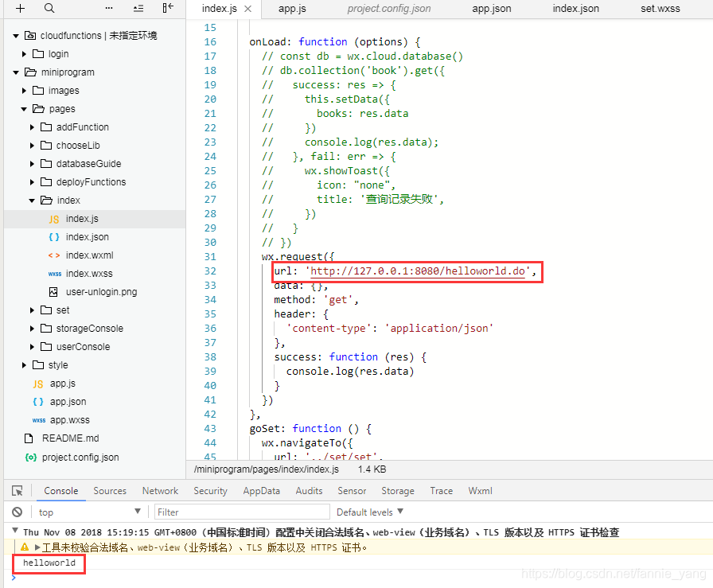The width and height of the screenshot is (713, 588).
Task: Open the index.json editor tab
Action: [575, 9]
